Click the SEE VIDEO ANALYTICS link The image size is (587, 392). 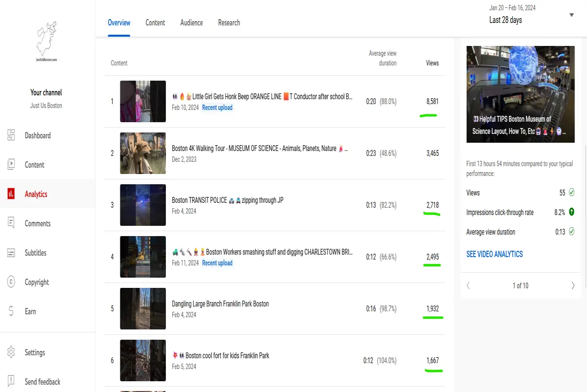click(495, 254)
